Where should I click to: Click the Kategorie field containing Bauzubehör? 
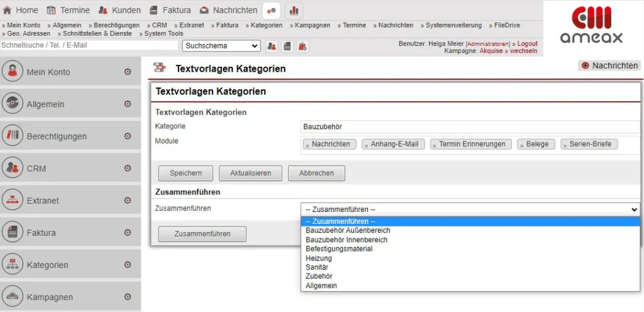point(470,127)
